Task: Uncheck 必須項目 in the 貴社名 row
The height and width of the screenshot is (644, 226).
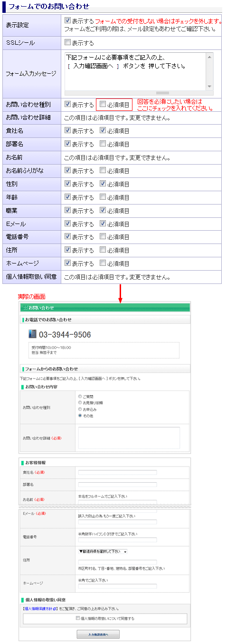Action: (103, 130)
